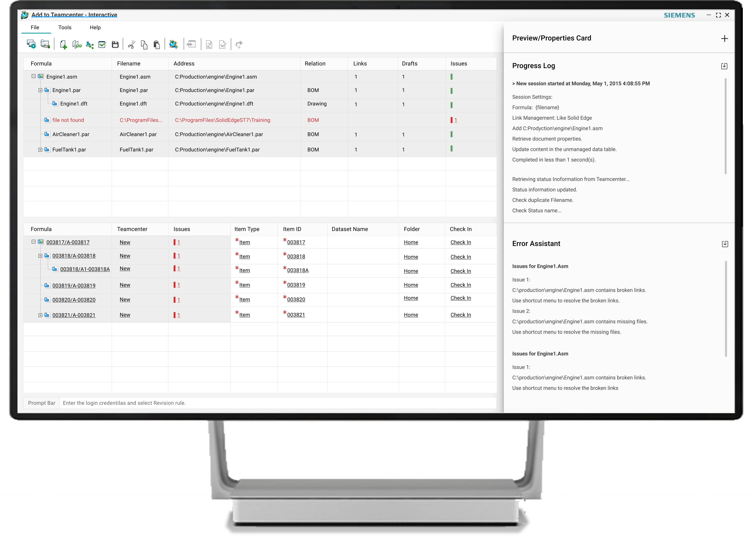Click Check In link for item 003817
The image size is (756, 541).
point(460,242)
